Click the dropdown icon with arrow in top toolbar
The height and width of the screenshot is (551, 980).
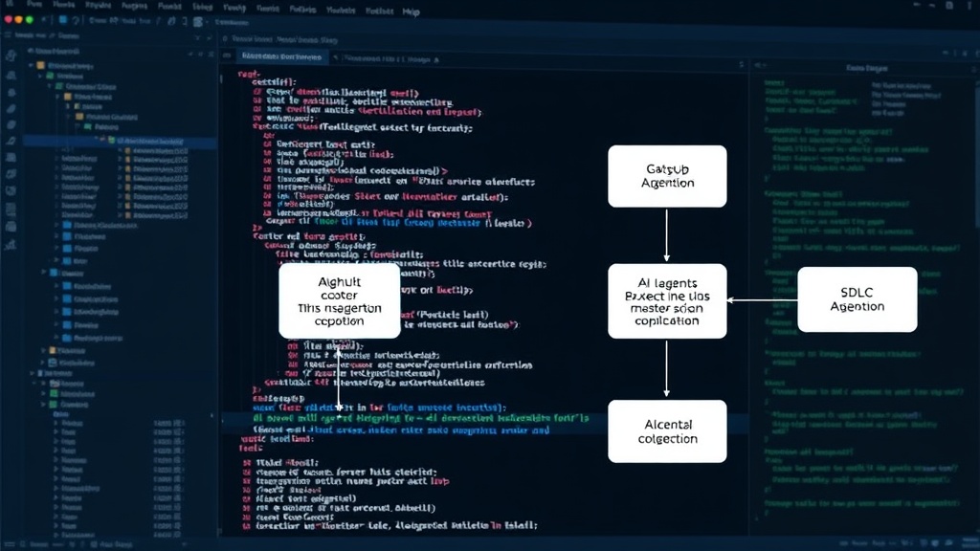[x=199, y=22]
